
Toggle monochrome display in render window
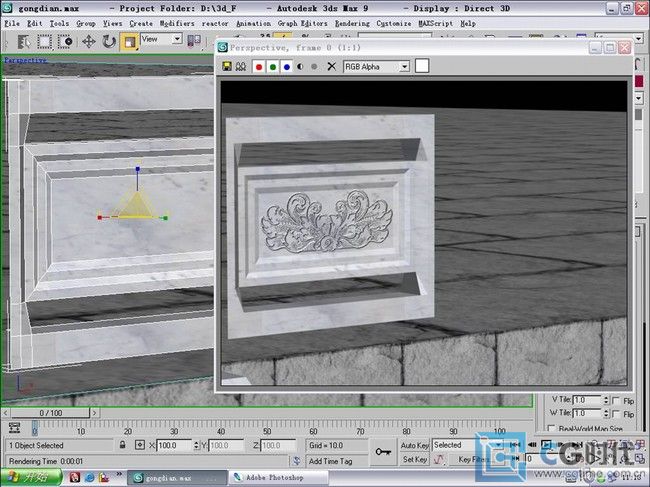(x=314, y=66)
